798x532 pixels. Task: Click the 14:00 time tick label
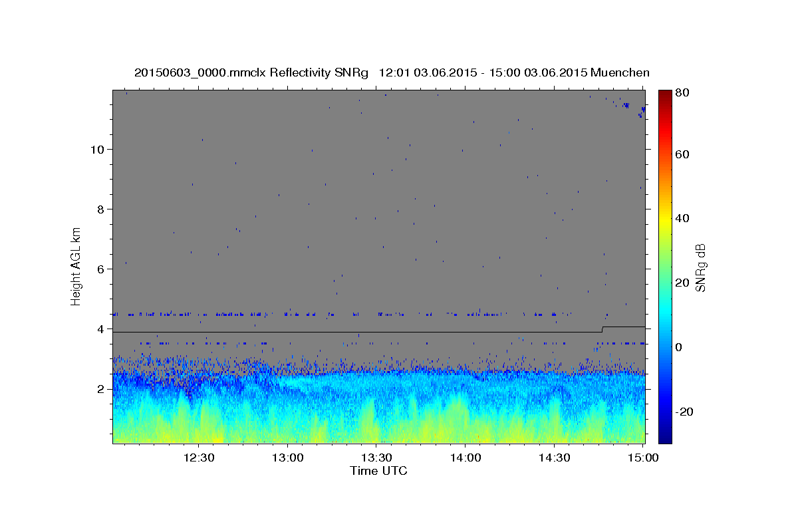coord(466,458)
